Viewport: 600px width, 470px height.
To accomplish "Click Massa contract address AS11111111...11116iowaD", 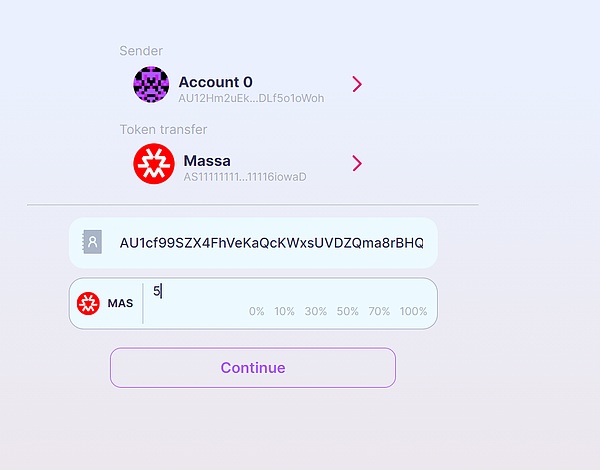I will (x=244, y=177).
